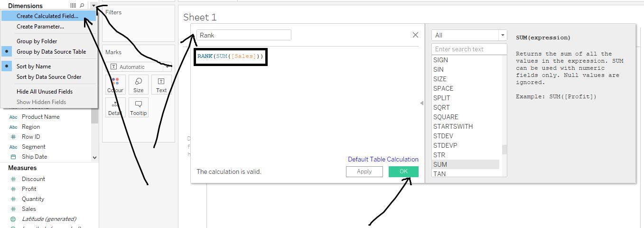The height and width of the screenshot is (228, 644).
Task: Select the Profit measure
Action: [29, 189]
